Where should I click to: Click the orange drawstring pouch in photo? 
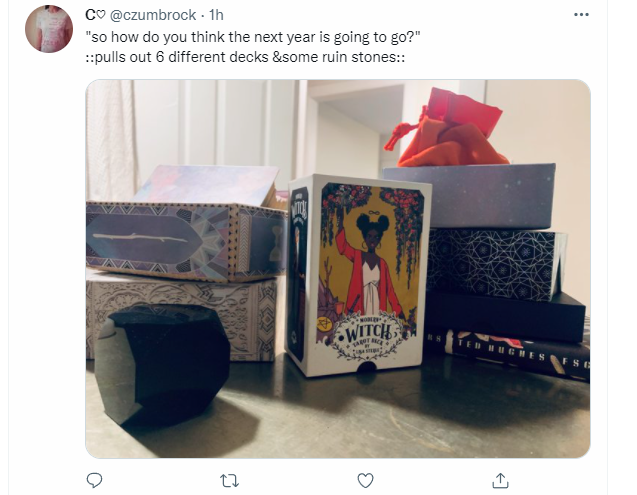point(447,129)
